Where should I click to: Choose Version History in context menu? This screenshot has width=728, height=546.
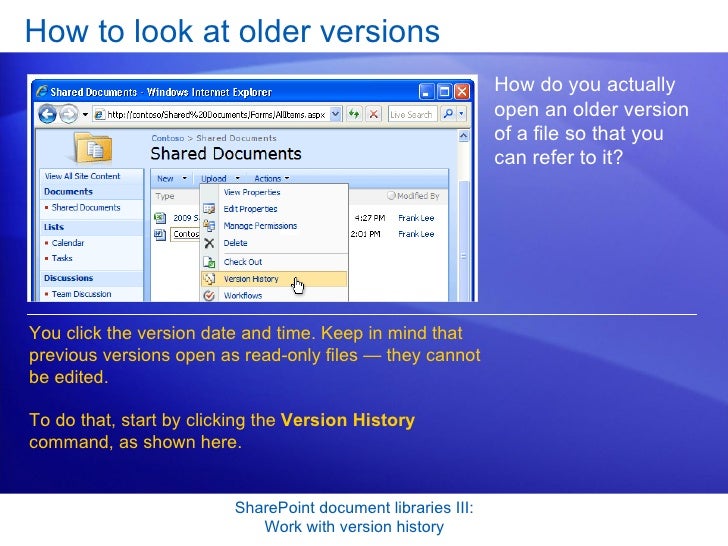pos(274,279)
